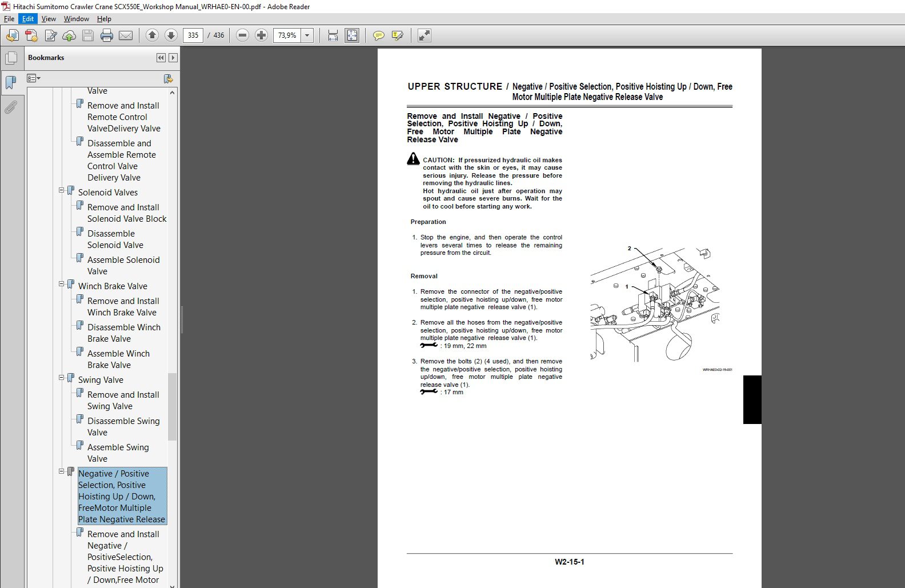Screen dimensions: 905x588
Task: Switch to read mode view
Action: (x=424, y=35)
